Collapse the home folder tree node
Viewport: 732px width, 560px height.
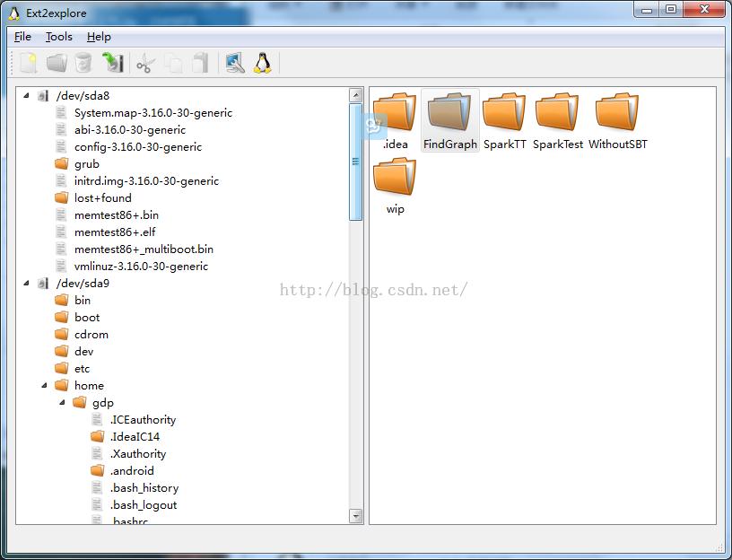click(x=44, y=385)
